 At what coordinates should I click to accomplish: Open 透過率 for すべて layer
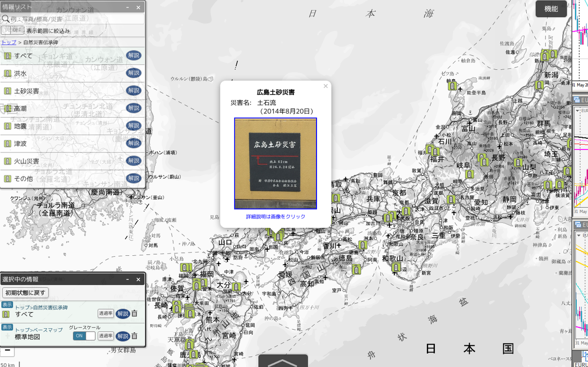click(x=106, y=314)
